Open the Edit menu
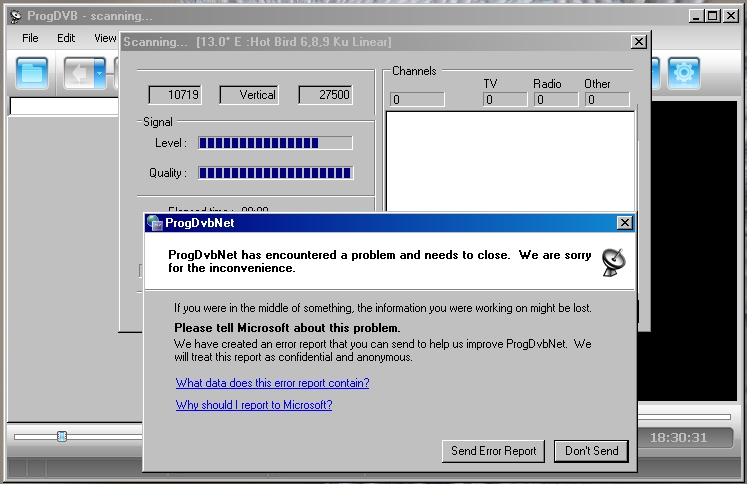The image size is (747, 484). (x=66, y=38)
